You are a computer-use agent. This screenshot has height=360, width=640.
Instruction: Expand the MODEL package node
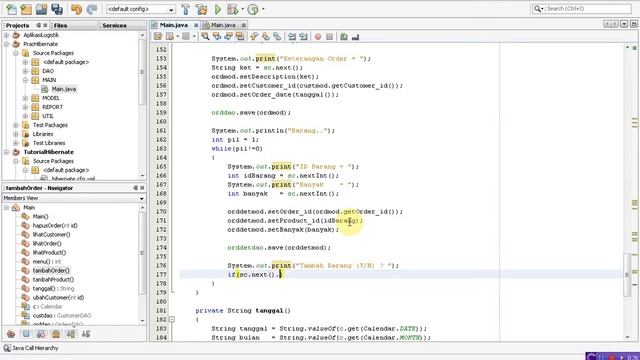pos(25,98)
